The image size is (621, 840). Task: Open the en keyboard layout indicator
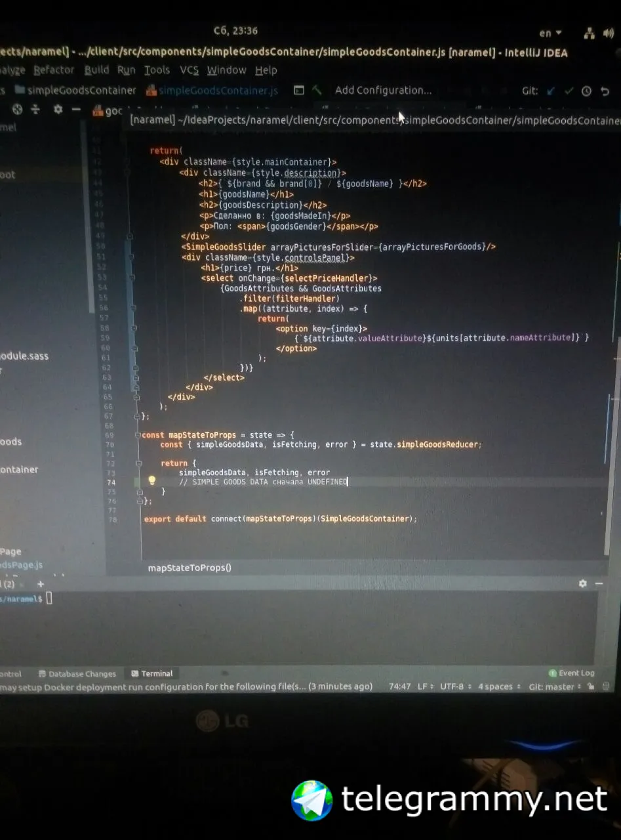point(550,33)
